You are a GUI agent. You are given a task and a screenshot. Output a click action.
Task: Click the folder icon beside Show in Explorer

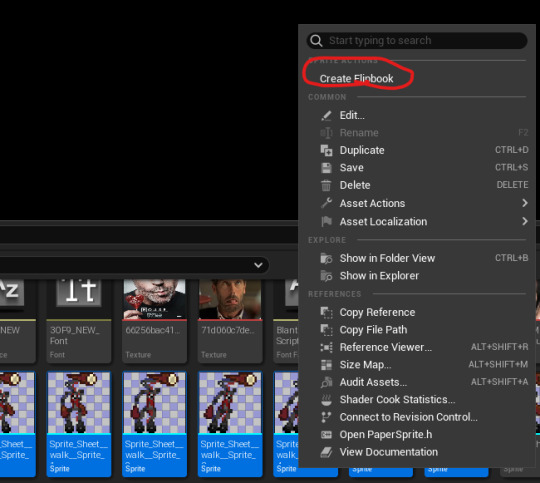[x=326, y=276]
